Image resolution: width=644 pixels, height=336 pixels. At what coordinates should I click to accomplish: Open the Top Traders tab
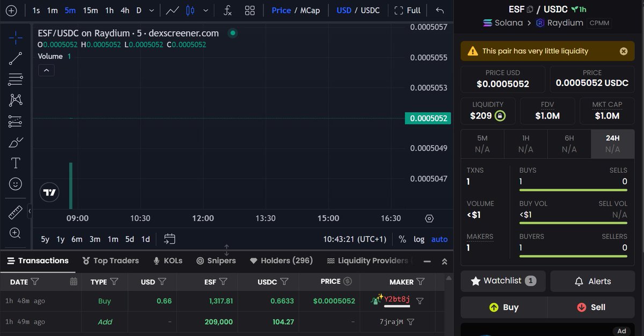pyautogui.click(x=111, y=261)
